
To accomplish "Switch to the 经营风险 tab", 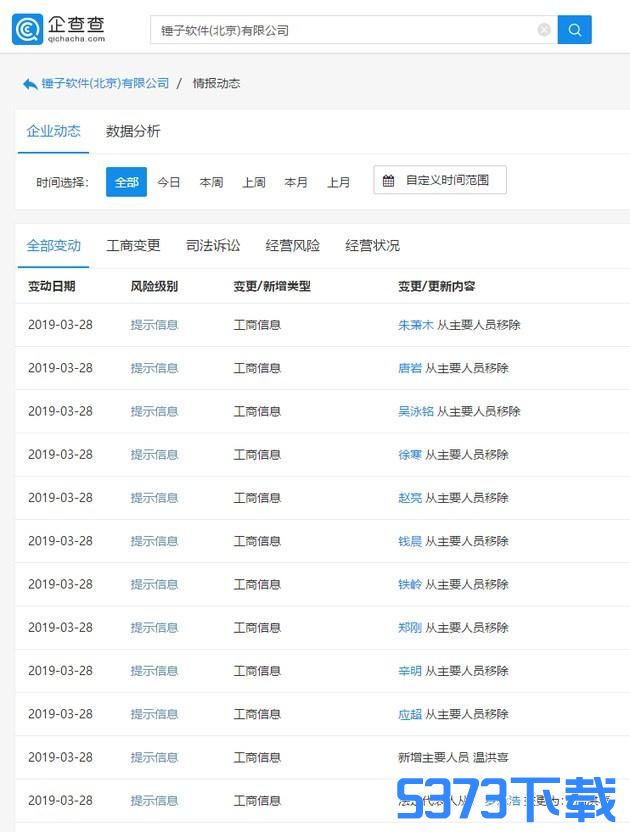I will 292,245.
